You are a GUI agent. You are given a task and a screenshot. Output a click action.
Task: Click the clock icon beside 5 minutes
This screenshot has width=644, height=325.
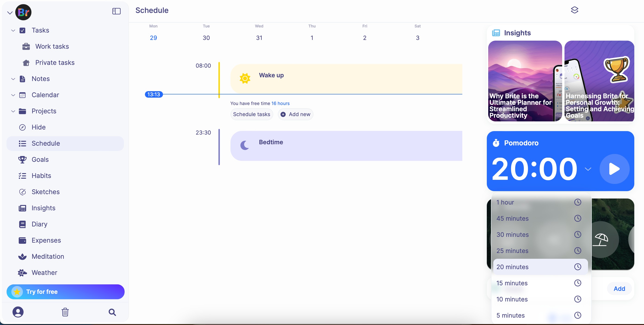[577, 315]
